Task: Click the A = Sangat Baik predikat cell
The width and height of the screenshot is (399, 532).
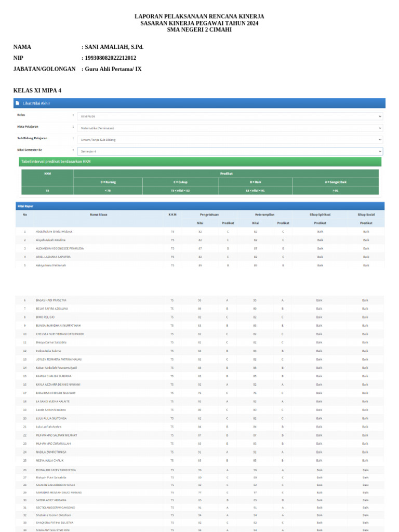Action: pos(336,182)
